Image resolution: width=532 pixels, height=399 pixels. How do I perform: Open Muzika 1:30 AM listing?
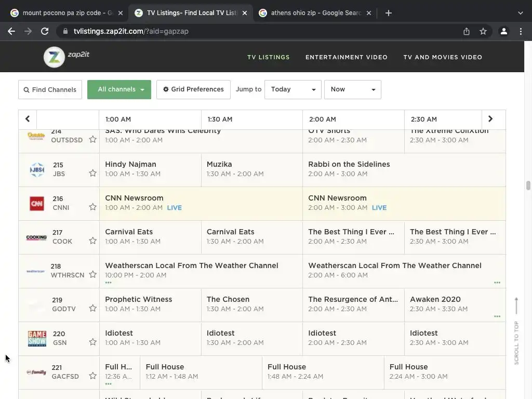(252, 170)
